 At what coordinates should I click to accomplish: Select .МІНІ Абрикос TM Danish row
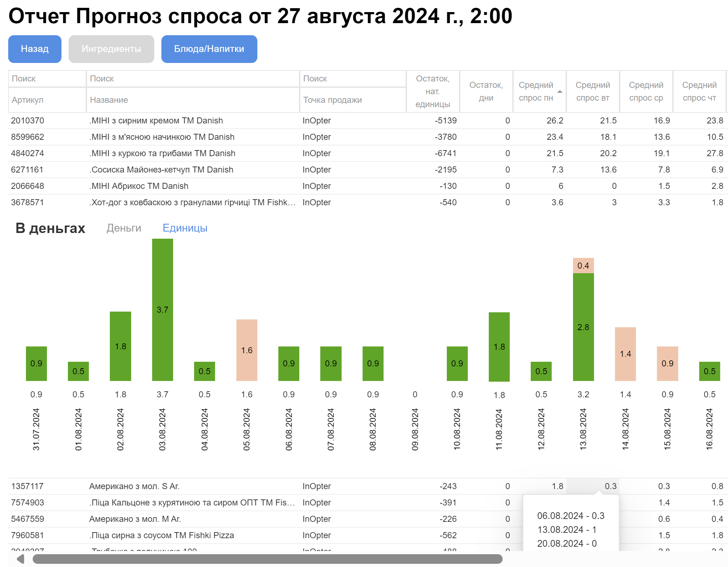coord(368,186)
